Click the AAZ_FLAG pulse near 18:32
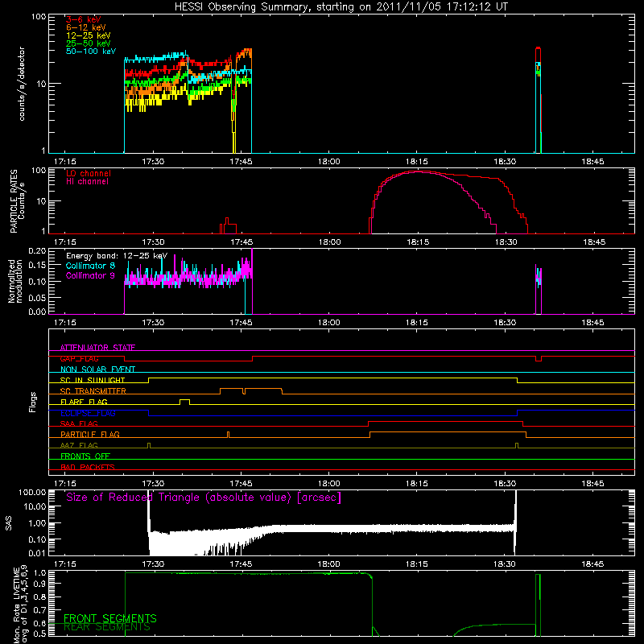This screenshot has height=644, width=644. tap(517, 445)
